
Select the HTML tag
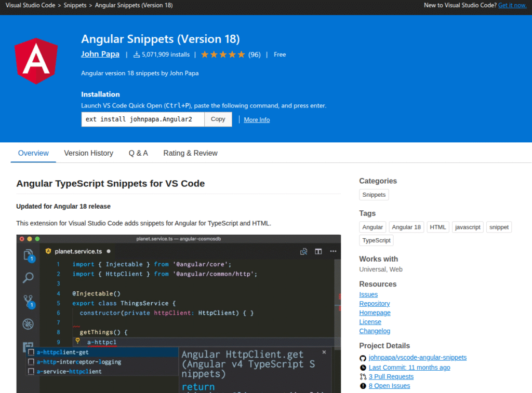click(437, 227)
